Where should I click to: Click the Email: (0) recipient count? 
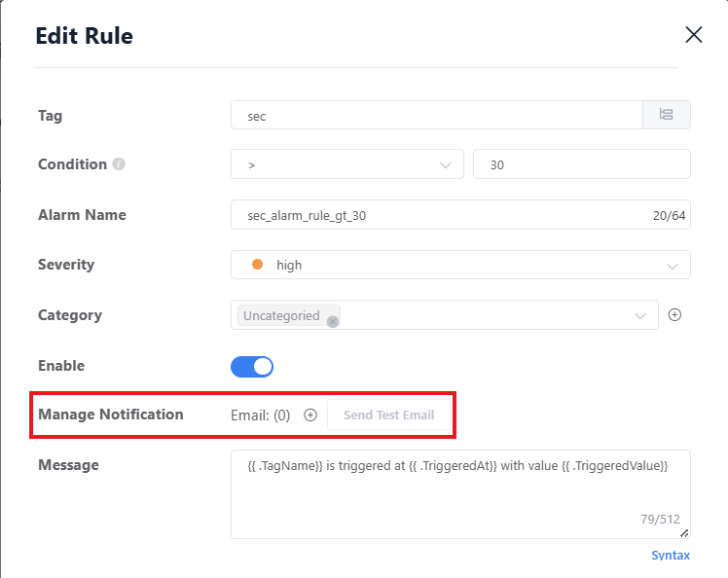pos(260,415)
